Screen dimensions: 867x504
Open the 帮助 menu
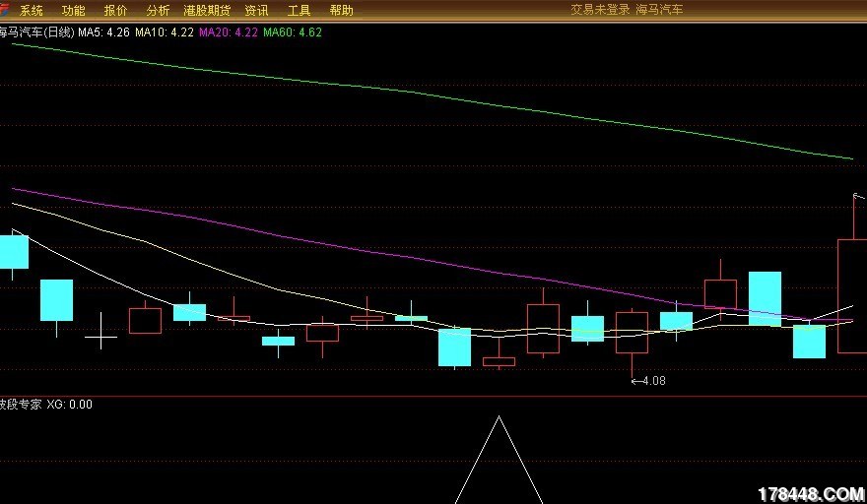(x=341, y=10)
